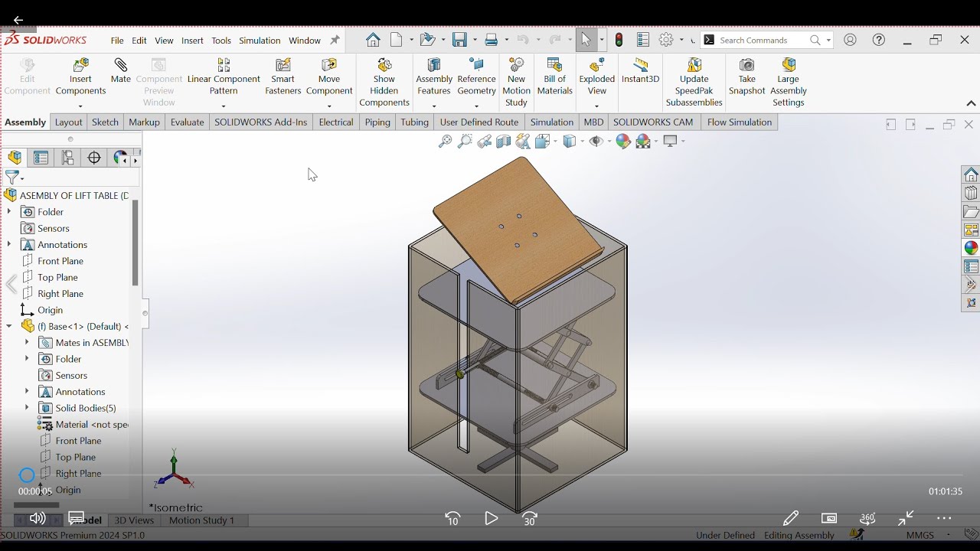The width and height of the screenshot is (980, 551).
Task: Expand the Mates in ASEMBLY folder
Action: tap(27, 342)
